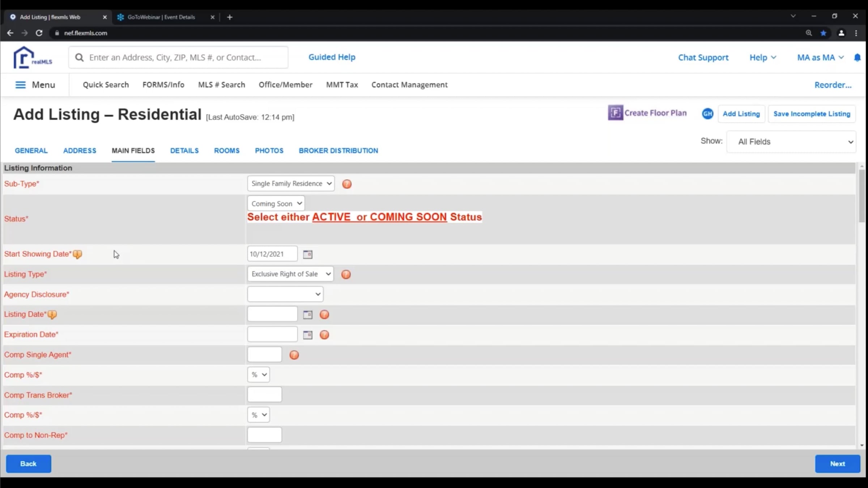The height and width of the screenshot is (488, 868).
Task: Click info bubble beside Start Showing Date
Action: tap(77, 254)
